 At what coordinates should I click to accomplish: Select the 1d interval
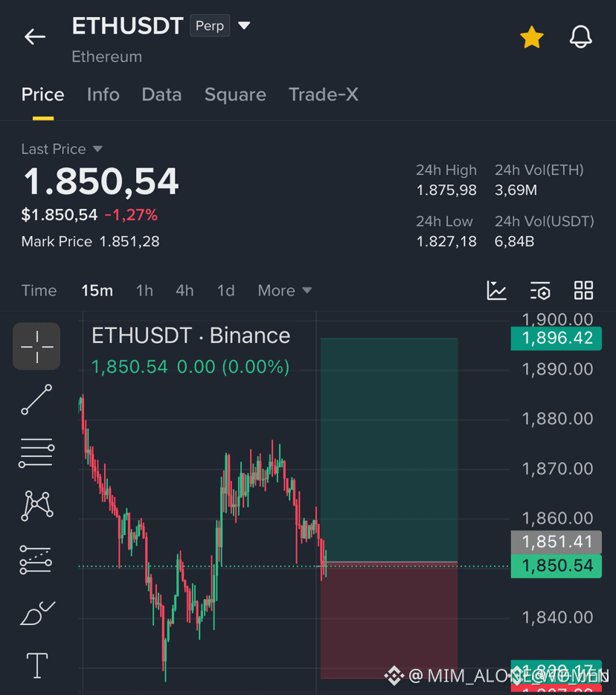tap(225, 291)
